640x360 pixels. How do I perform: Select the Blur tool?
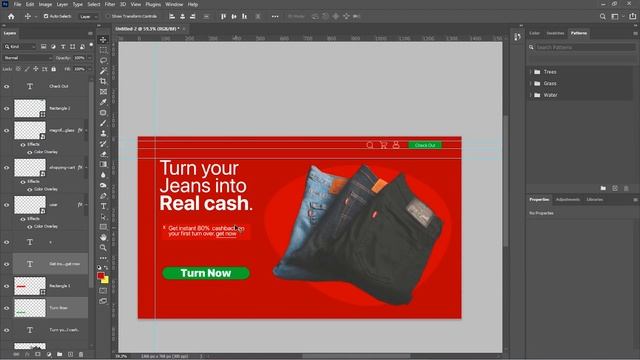point(103,175)
